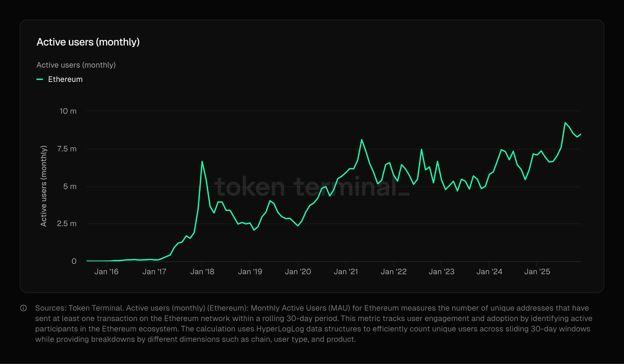Click the Jan '23 x-axis label
The height and width of the screenshot is (364, 624).
click(x=441, y=271)
